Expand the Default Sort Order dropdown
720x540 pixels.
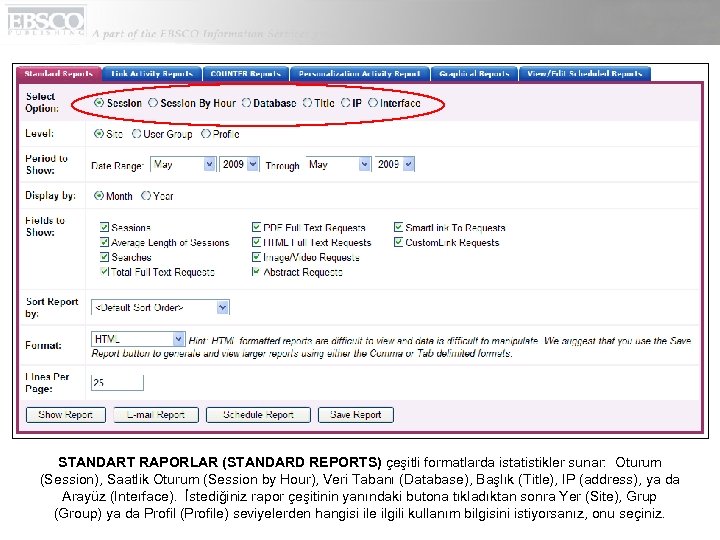(160, 307)
